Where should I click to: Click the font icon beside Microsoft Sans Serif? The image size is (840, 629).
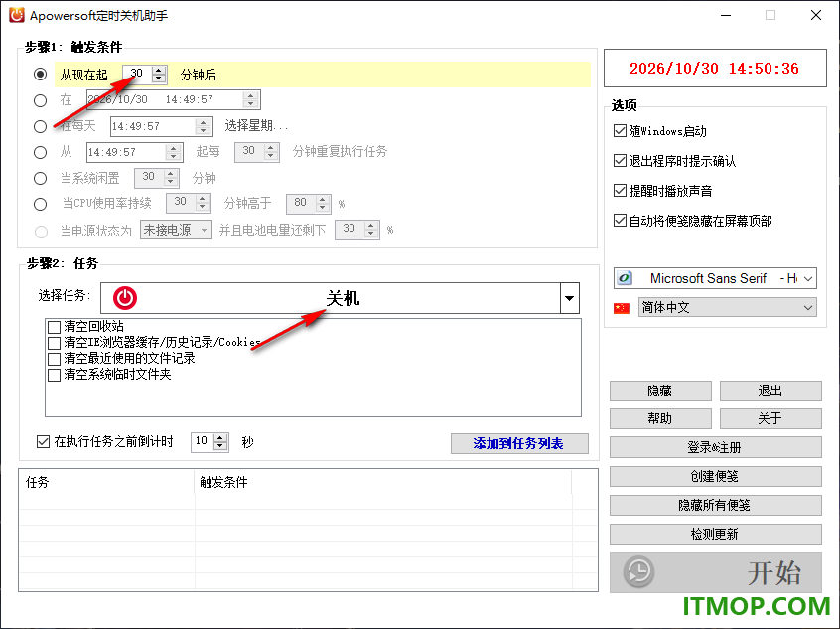click(x=625, y=278)
